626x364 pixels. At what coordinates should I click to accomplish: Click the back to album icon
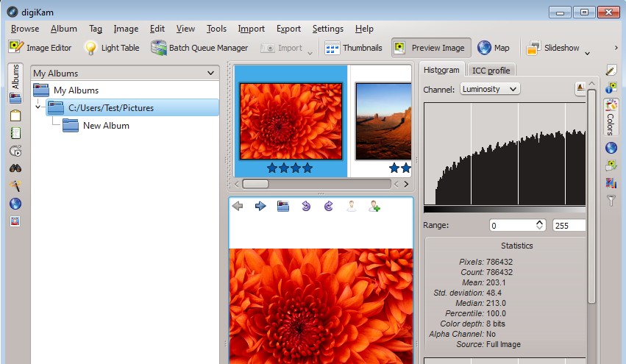(283, 207)
